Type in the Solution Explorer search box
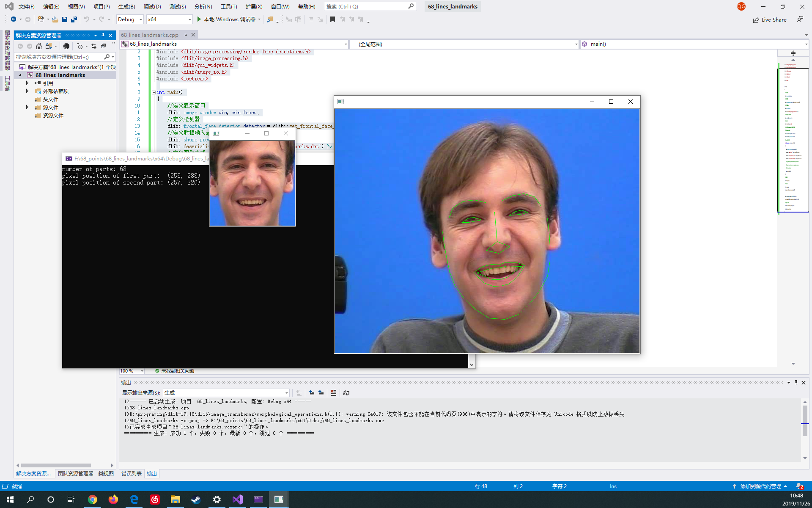 tap(59, 56)
